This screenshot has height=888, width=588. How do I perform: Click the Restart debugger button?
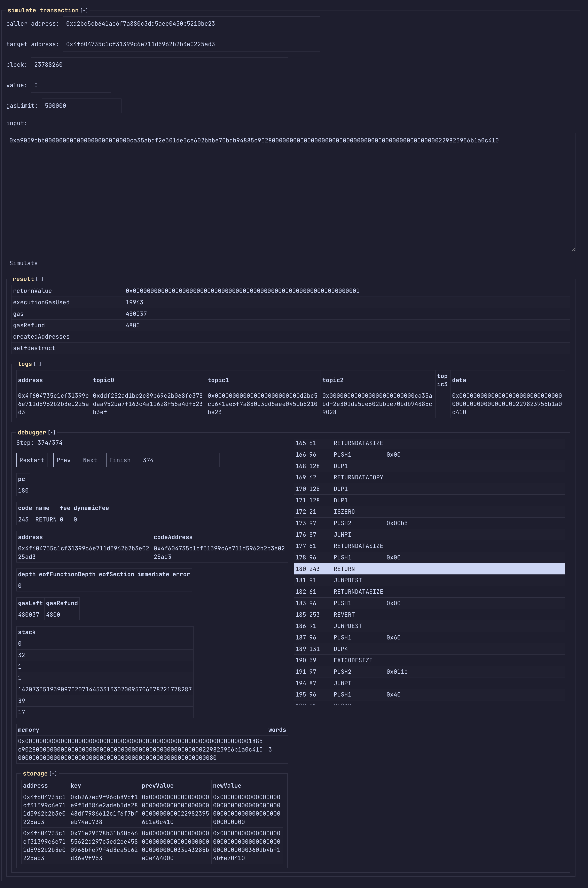[32, 460]
